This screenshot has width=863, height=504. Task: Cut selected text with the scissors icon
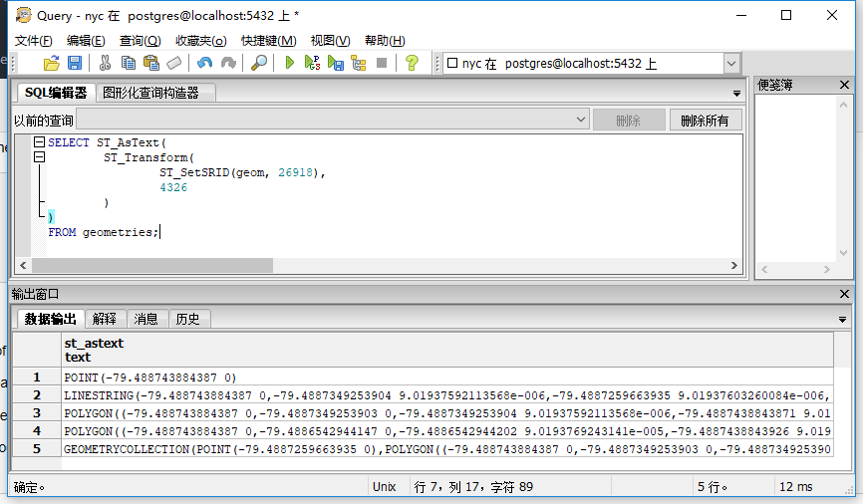[105, 64]
